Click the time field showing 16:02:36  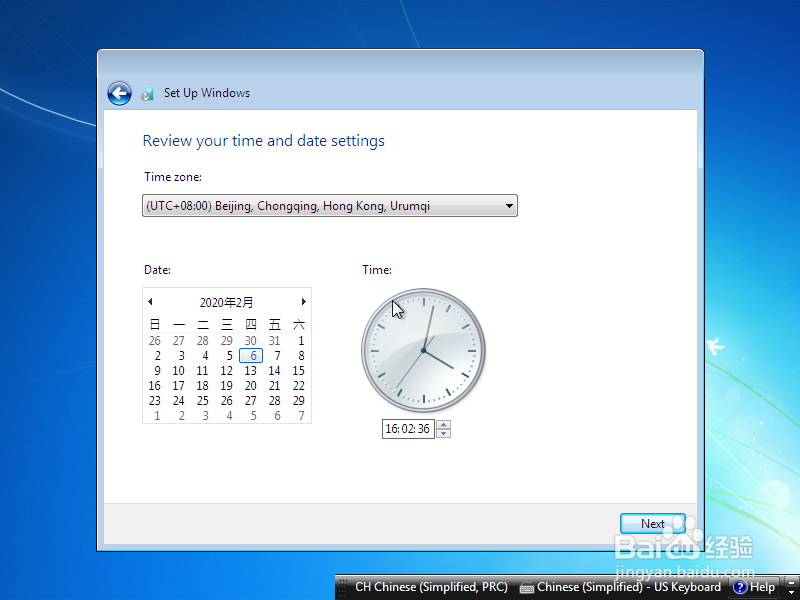coord(408,429)
